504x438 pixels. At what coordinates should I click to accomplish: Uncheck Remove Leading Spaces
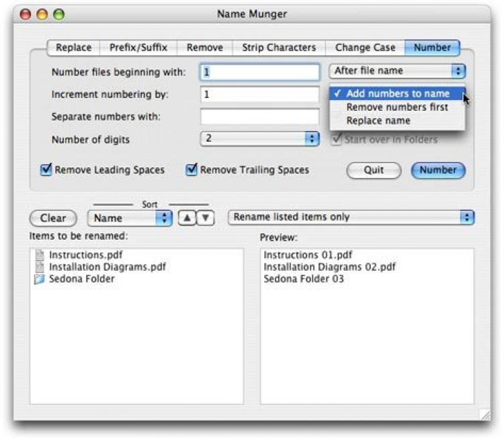46,169
